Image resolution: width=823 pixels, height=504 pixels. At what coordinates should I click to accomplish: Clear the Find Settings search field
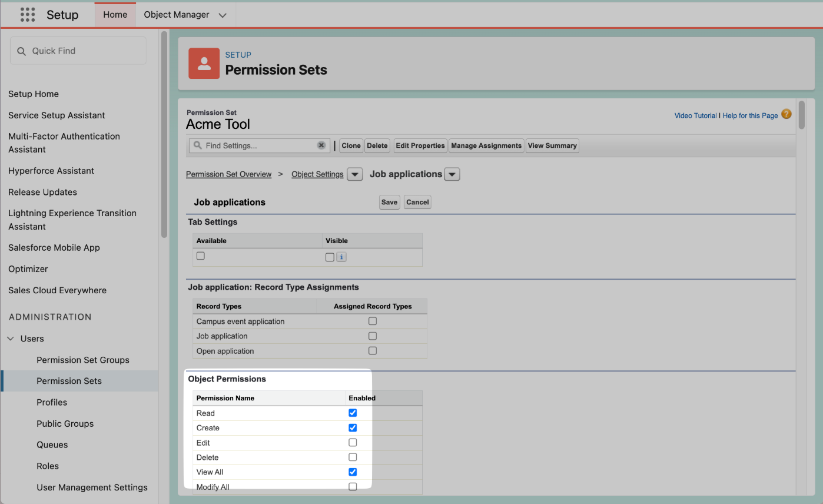click(x=321, y=145)
